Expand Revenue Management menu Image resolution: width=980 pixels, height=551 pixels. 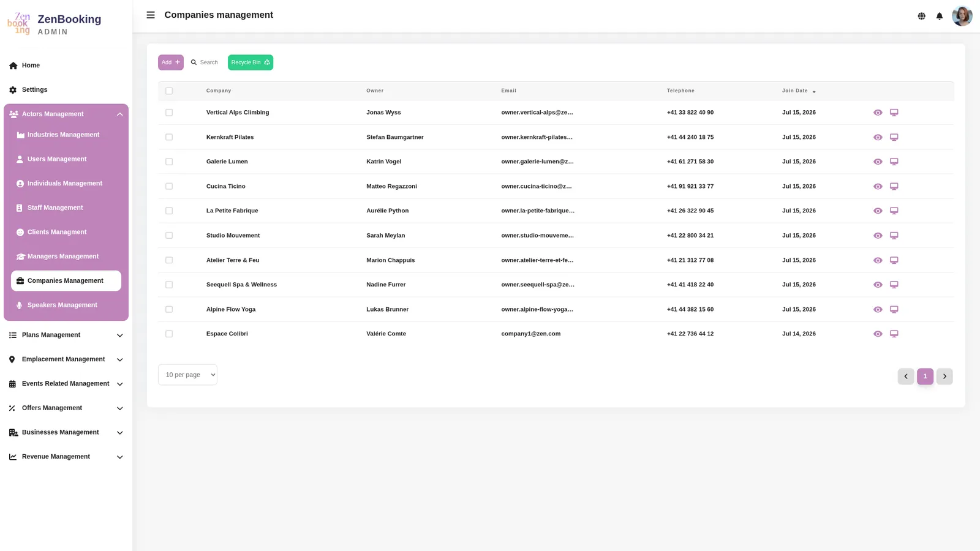coord(66,457)
